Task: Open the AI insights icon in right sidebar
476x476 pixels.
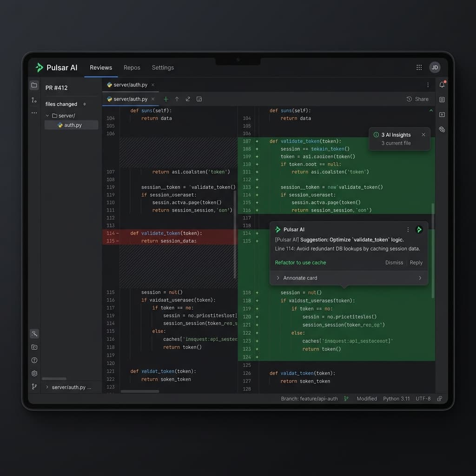Action: click(x=442, y=129)
